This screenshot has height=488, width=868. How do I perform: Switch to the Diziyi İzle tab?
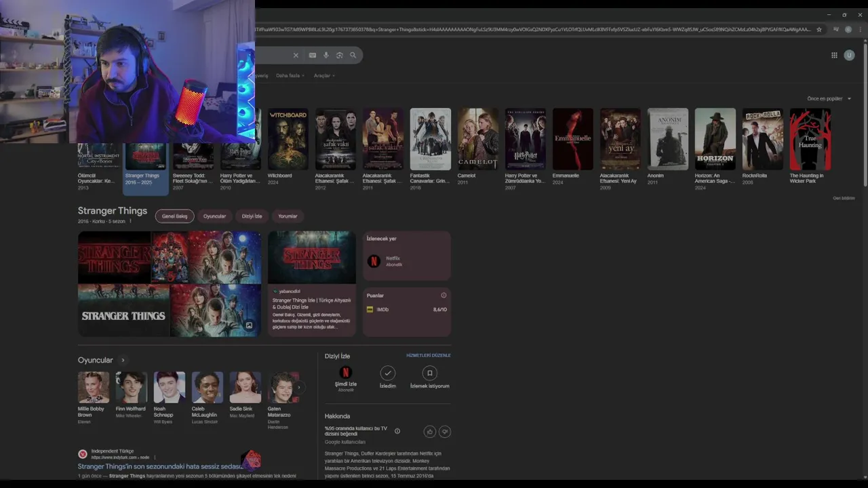(x=252, y=216)
